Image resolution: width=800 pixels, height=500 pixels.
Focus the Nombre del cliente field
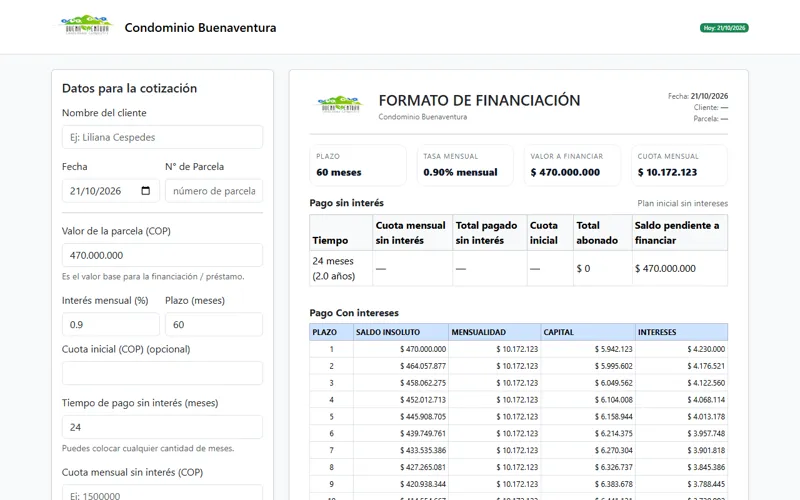point(162,137)
